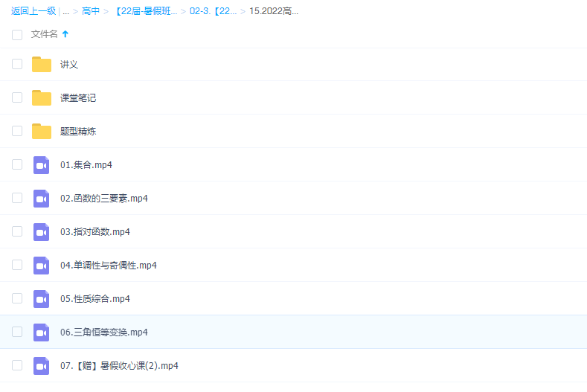Sort by file name using arrow
This screenshot has height=392, width=587.
[65, 34]
